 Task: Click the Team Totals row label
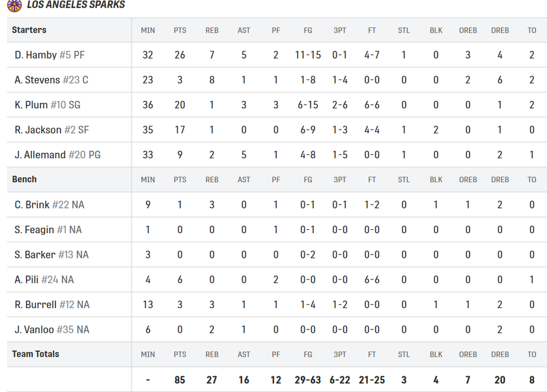(x=35, y=354)
